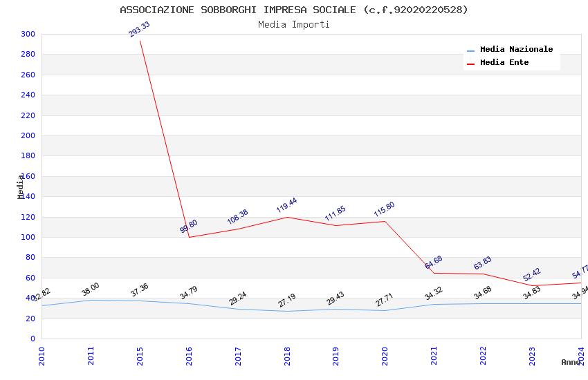Viewport: 588px width, 380px height.
Task: Click the 63.83 data label
Action: [x=483, y=263]
